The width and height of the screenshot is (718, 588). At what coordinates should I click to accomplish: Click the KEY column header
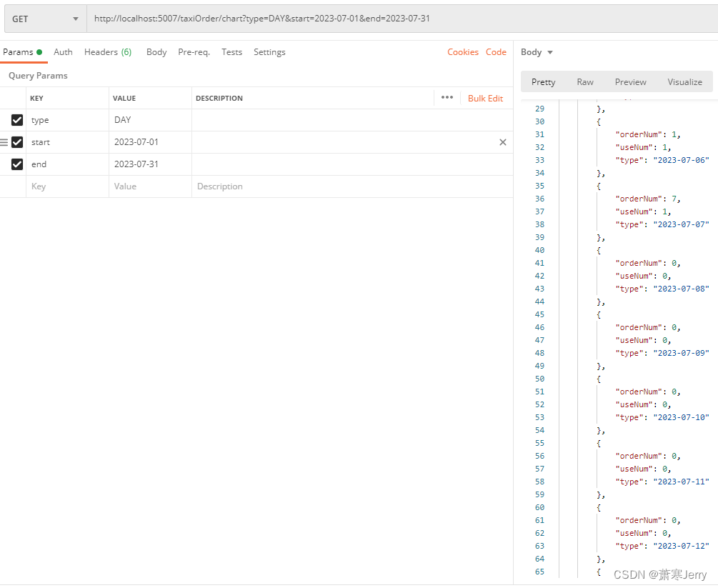(x=36, y=98)
